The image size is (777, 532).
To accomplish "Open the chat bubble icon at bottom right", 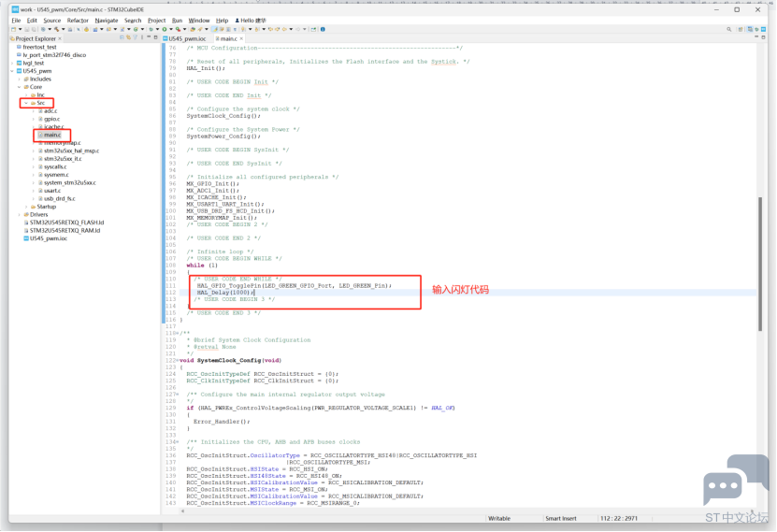I will pyautogui.click(x=735, y=479).
